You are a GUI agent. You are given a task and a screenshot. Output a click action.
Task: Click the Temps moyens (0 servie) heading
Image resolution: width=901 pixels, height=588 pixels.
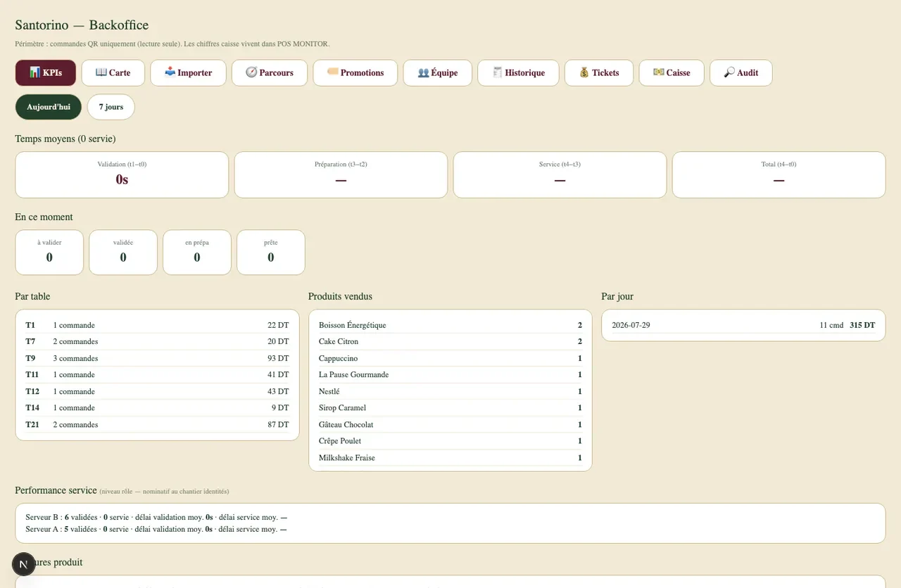point(65,139)
